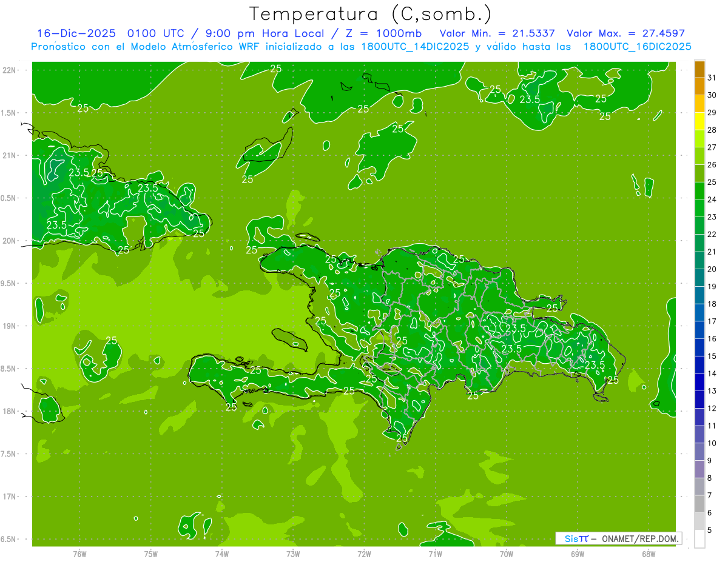Click the legend value "10" on the color bar

point(712,443)
